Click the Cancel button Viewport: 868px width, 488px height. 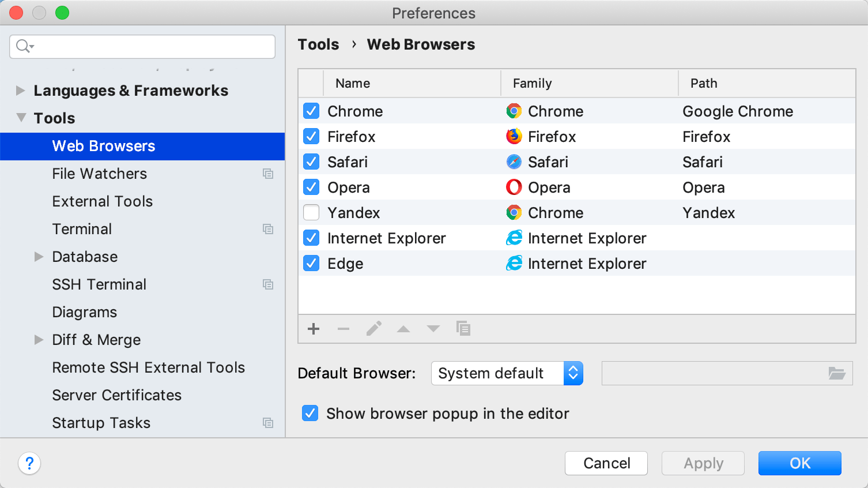606,463
